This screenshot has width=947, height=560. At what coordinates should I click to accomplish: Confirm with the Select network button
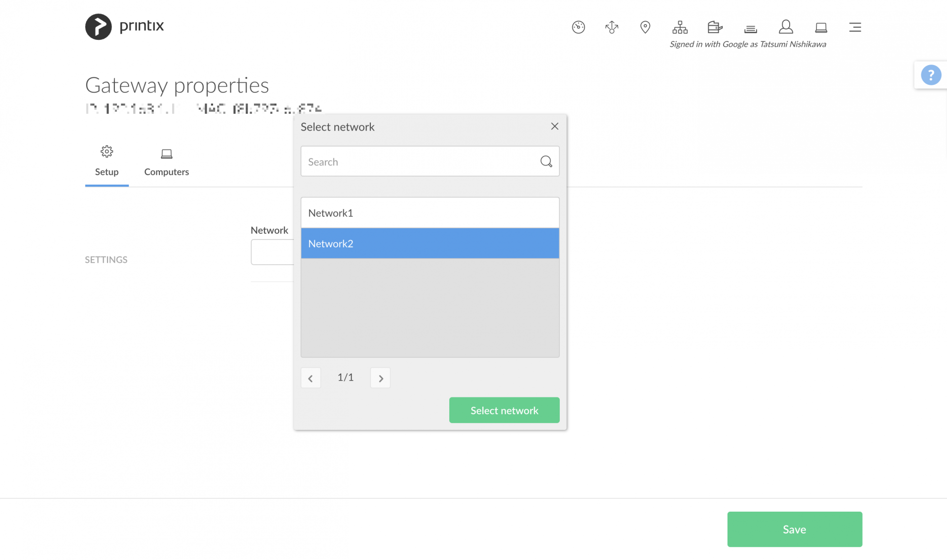coord(504,410)
